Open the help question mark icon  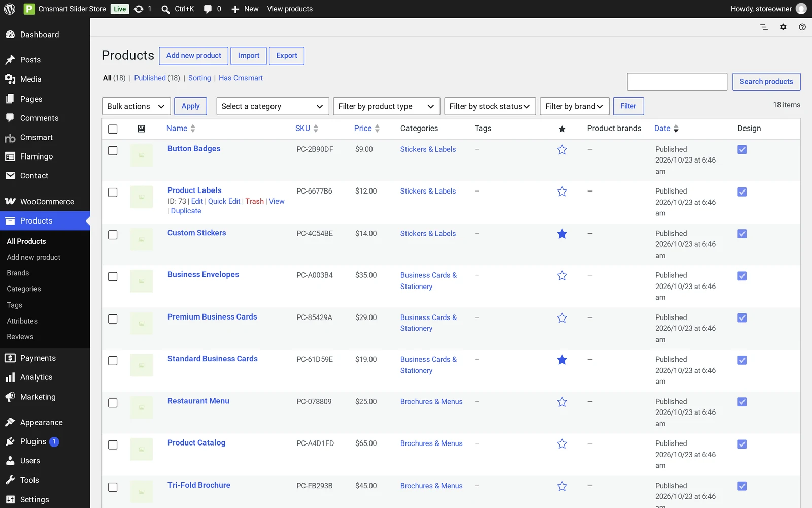(802, 27)
